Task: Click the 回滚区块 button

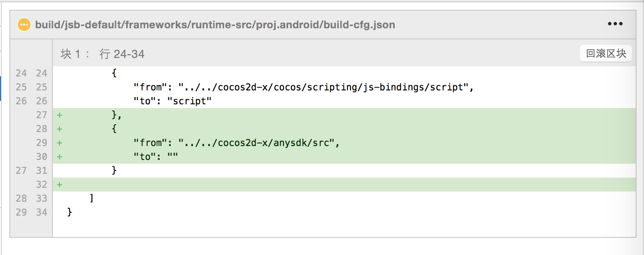Action: click(x=605, y=54)
